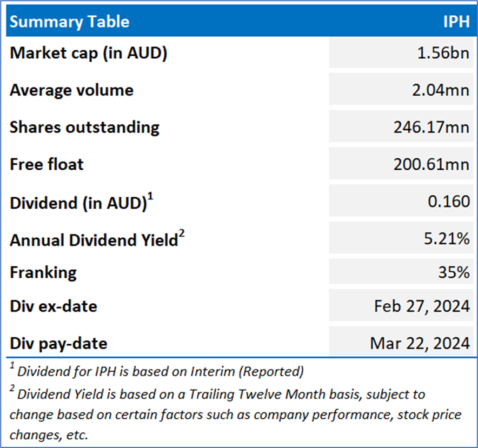The width and height of the screenshot is (478, 448).
Task: Select the 0.160 dividend value
Action: point(448,201)
